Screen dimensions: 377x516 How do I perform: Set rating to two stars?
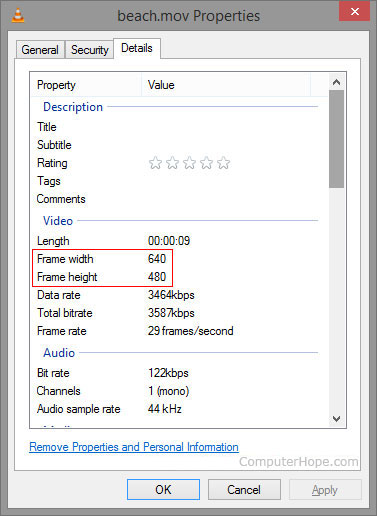[172, 163]
